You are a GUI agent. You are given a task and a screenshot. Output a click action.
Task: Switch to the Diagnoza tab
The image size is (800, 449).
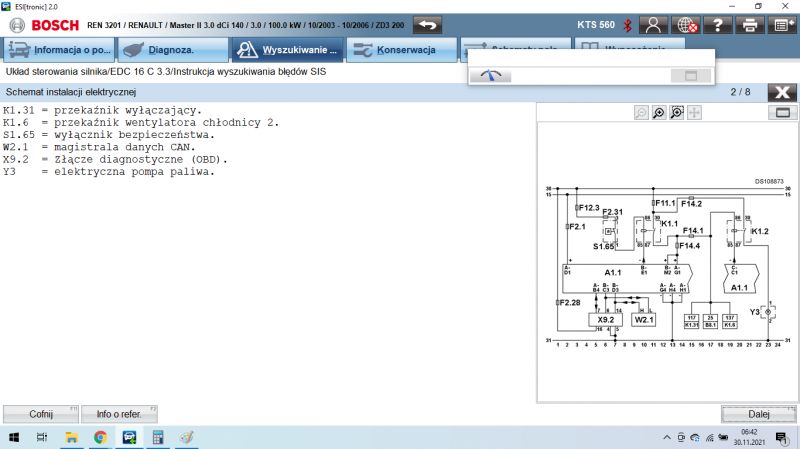(x=173, y=50)
